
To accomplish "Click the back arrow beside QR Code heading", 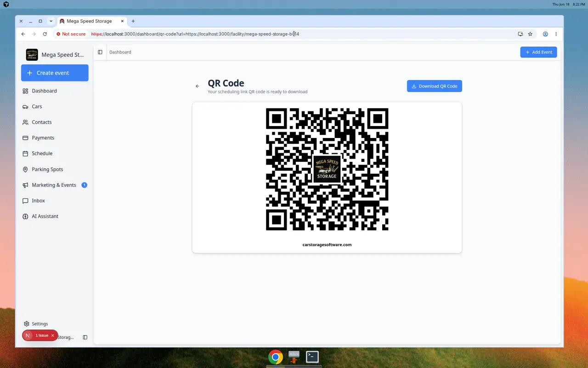I will pos(198,86).
